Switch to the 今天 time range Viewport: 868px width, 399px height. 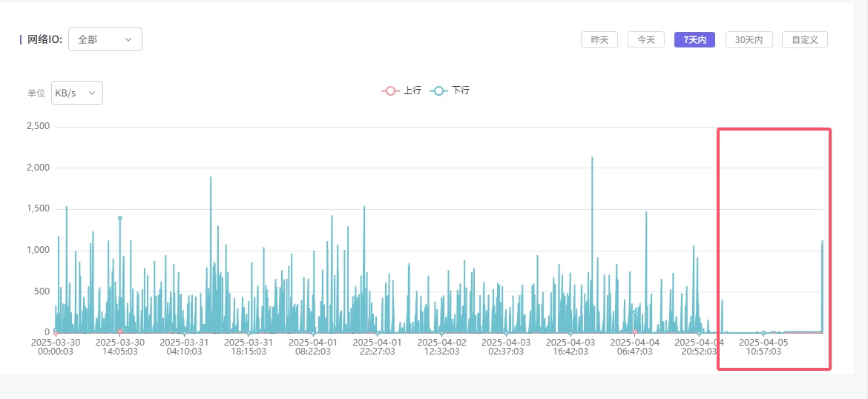pos(645,40)
